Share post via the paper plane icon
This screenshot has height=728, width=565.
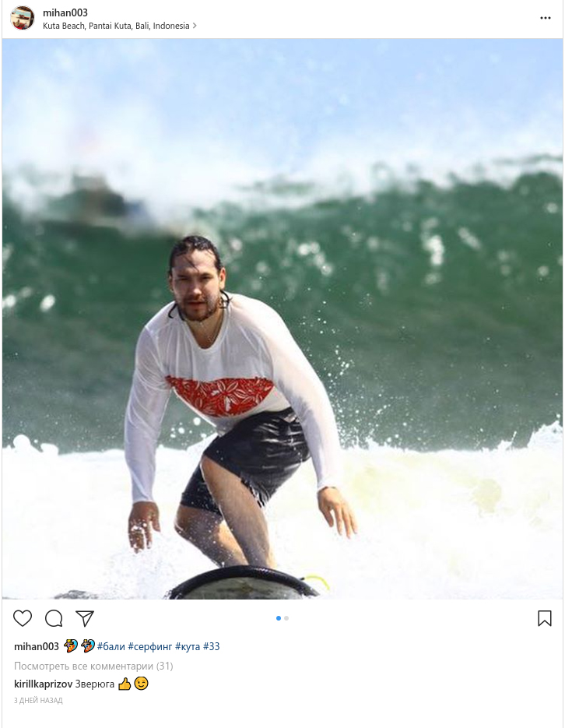[x=85, y=618]
